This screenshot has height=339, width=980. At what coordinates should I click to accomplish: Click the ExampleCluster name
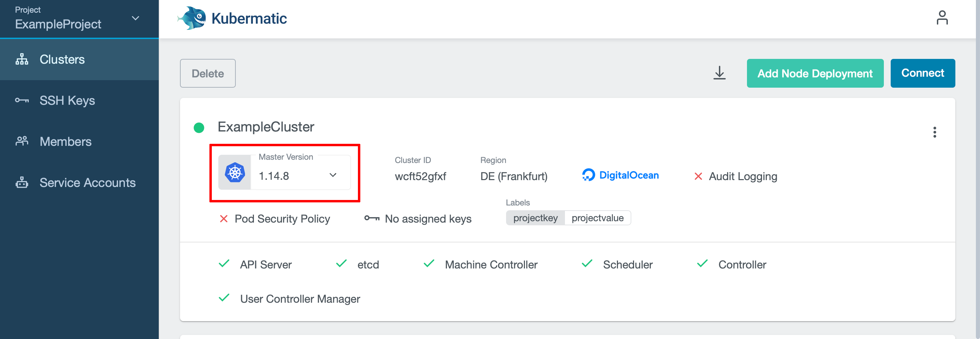coord(266,127)
